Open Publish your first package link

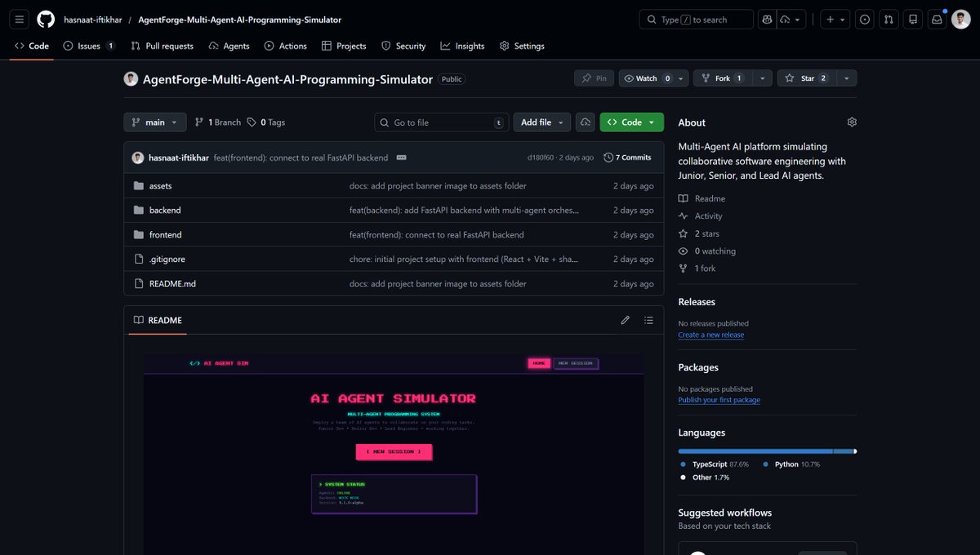[719, 400]
